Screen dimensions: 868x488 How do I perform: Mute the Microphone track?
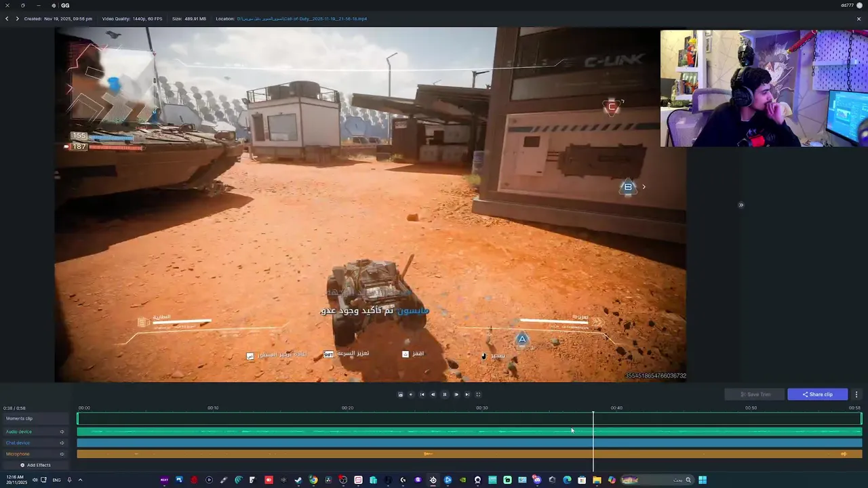point(62,454)
